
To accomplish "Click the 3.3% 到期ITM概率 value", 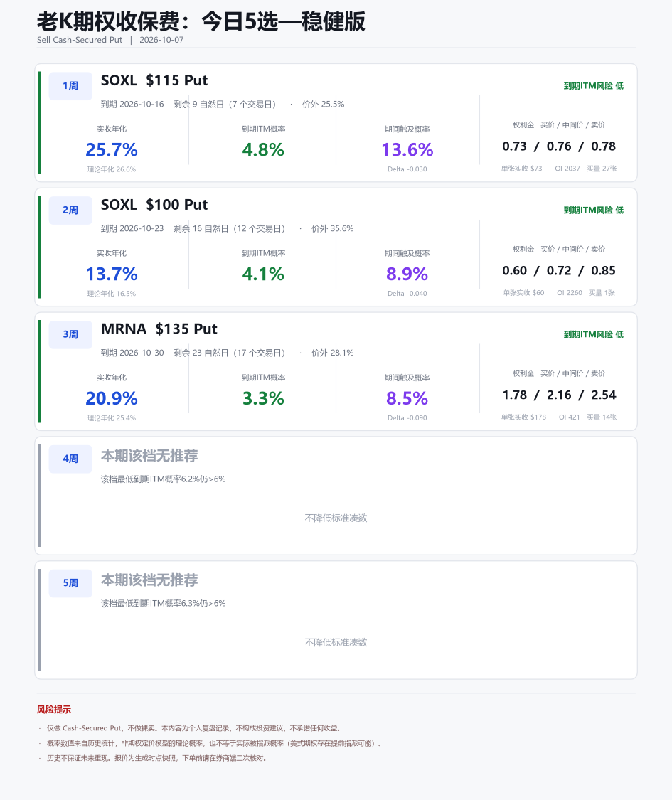I will pyautogui.click(x=263, y=398).
